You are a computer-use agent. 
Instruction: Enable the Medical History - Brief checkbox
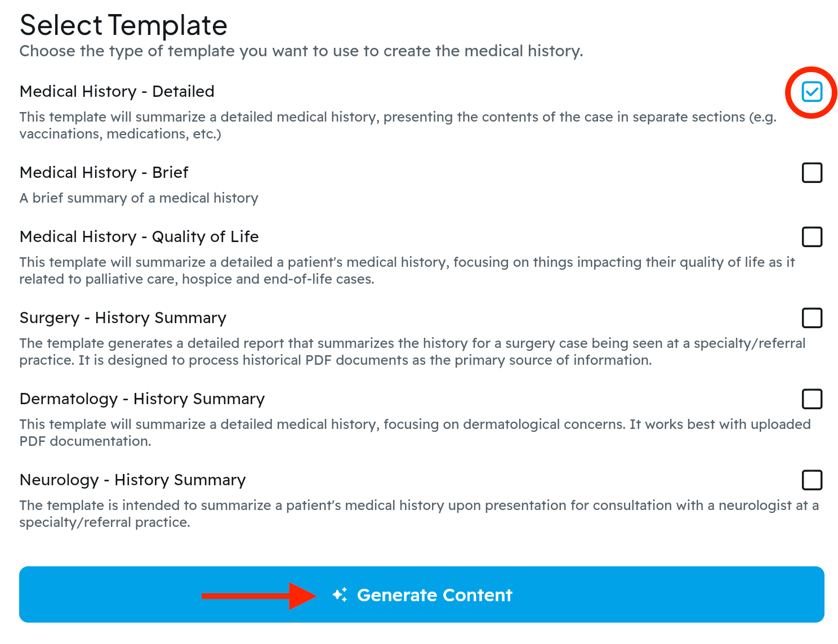pyautogui.click(x=812, y=173)
